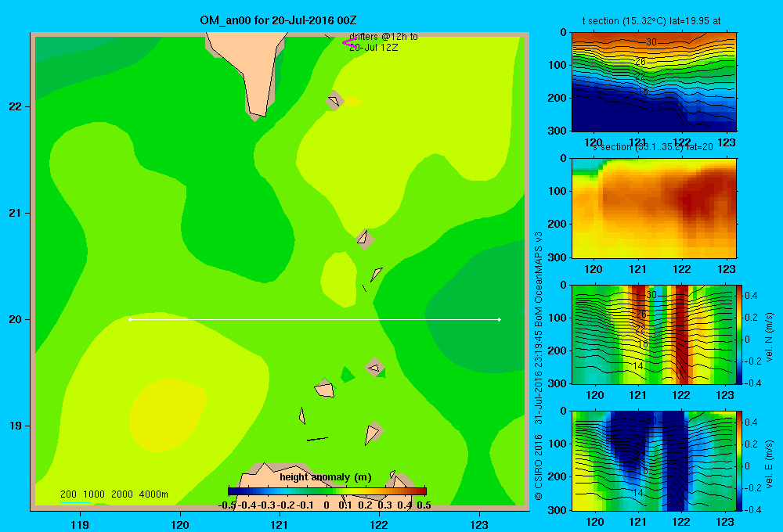This screenshot has height=532, width=783.
Task: Click the 'height anomaly (m)' legend title
Action: click(326, 477)
